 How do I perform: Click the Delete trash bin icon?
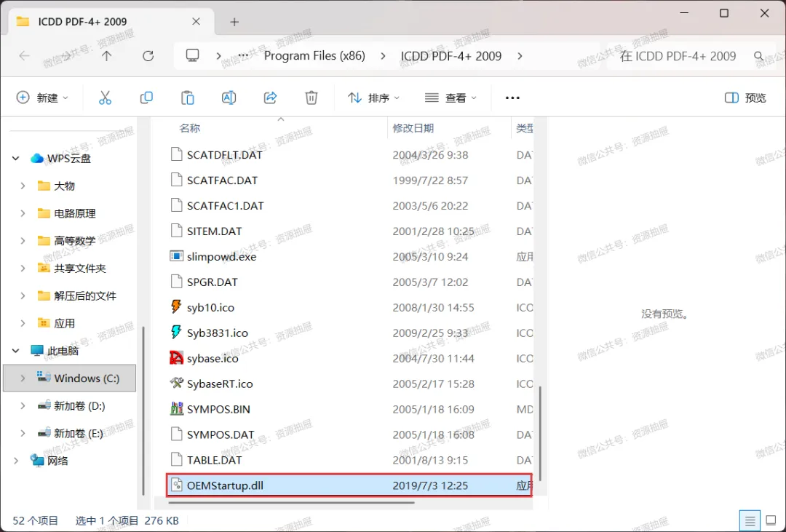click(311, 98)
